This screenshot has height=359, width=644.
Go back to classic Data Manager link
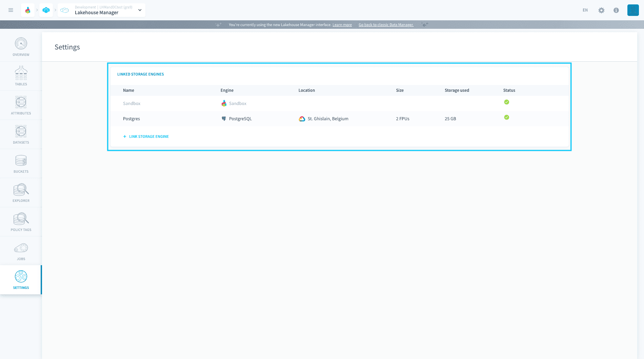386,25
